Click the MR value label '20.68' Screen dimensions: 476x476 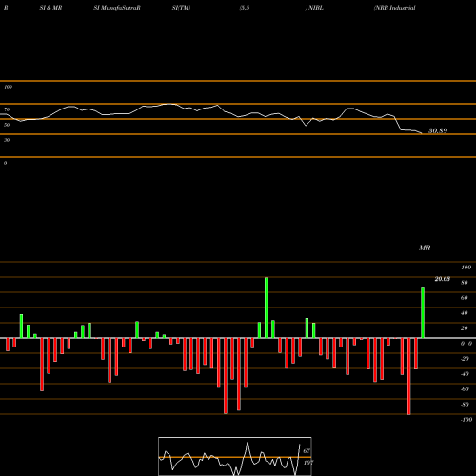pos(443,279)
